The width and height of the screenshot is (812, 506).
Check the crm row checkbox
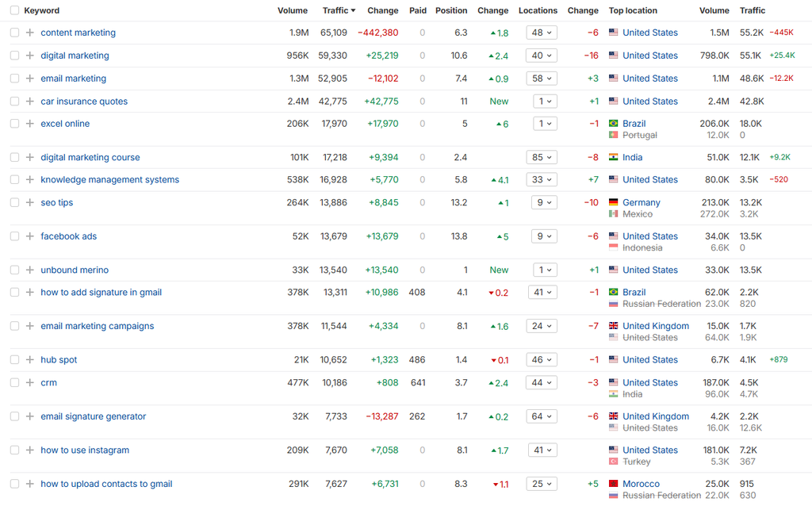coord(14,382)
